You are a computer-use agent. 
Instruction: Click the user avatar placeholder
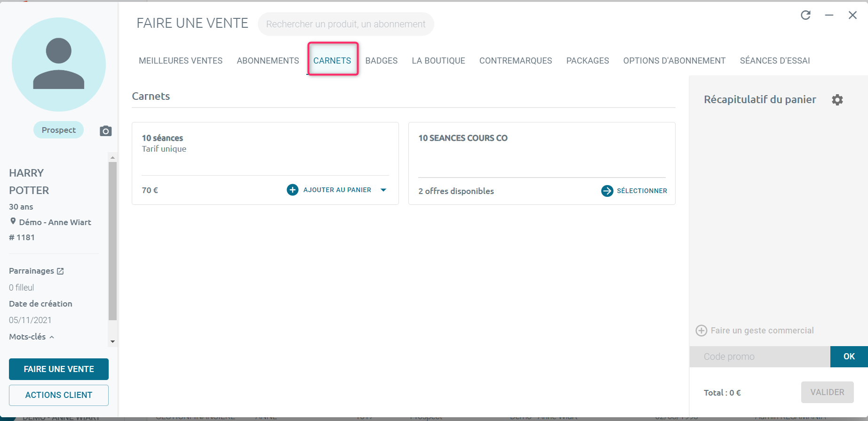59,65
